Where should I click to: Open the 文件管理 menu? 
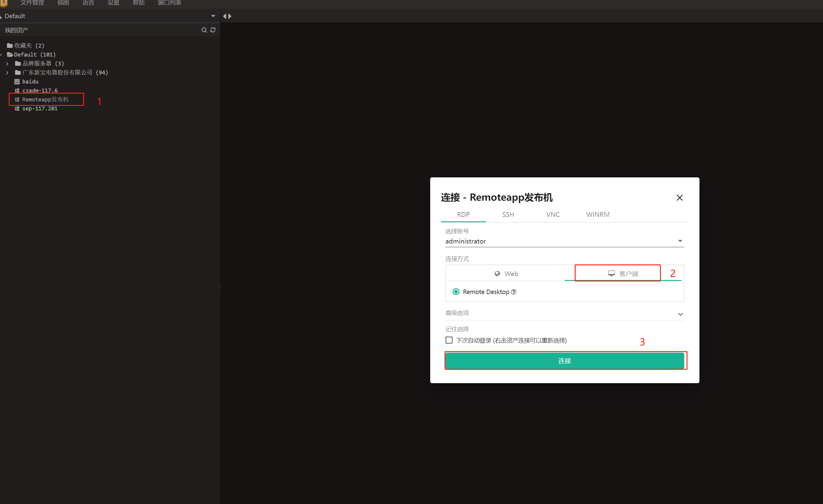(x=32, y=3)
